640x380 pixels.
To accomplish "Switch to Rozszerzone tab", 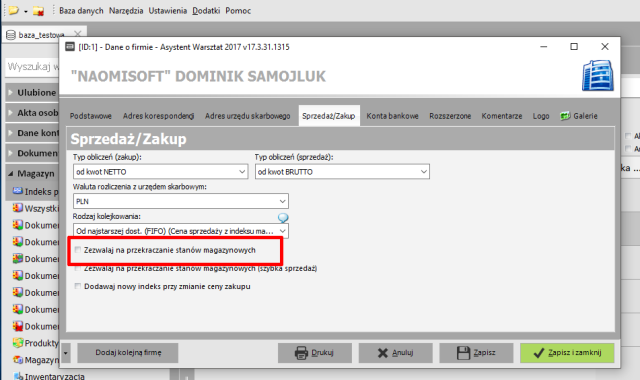I will pos(450,116).
